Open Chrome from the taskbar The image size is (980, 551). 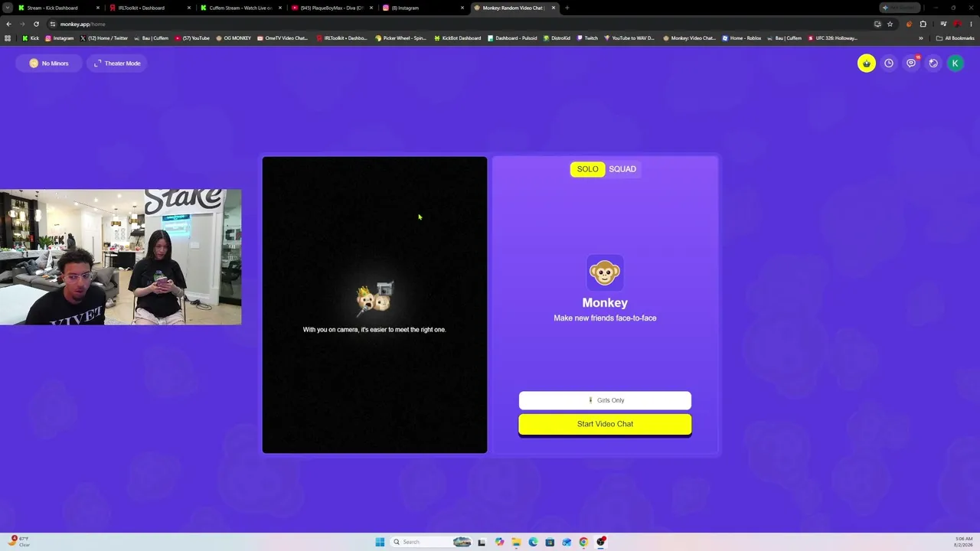(x=583, y=542)
